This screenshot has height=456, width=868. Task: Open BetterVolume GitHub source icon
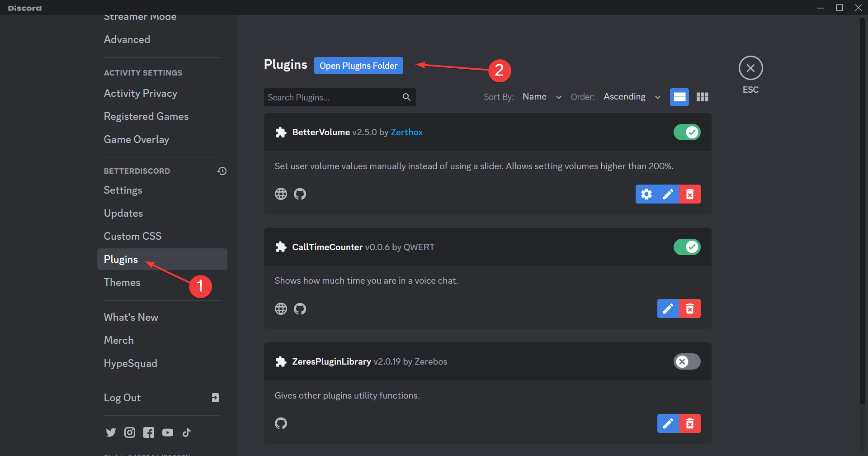click(x=300, y=194)
